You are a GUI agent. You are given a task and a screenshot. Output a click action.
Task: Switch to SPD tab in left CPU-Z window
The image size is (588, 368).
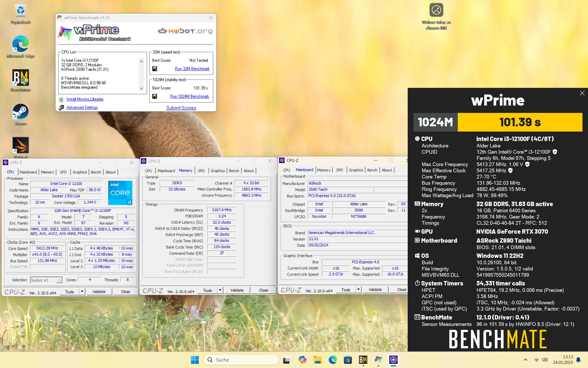tap(63, 172)
